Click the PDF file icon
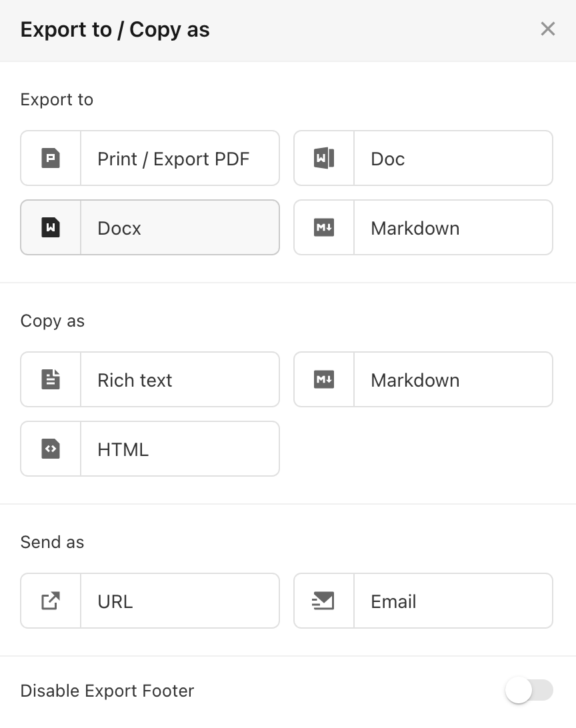Image resolution: width=576 pixels, height=728 pixels. (x=51, y=158)
